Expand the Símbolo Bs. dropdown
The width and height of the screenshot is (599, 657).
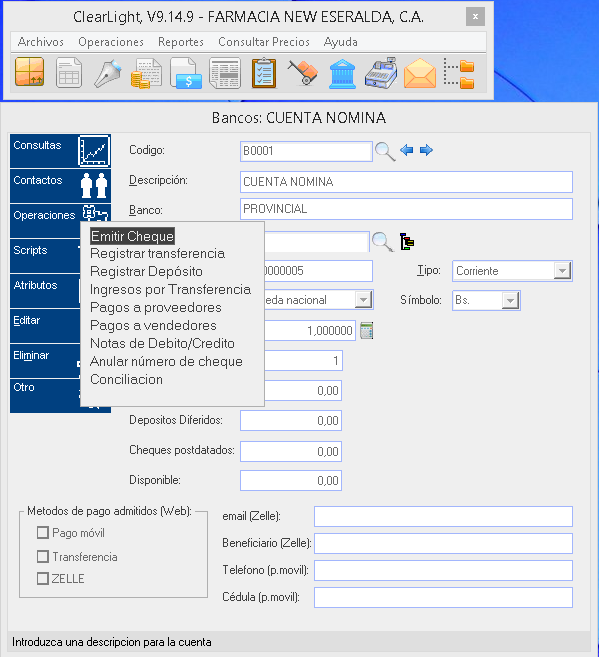[x=510, y=300]
